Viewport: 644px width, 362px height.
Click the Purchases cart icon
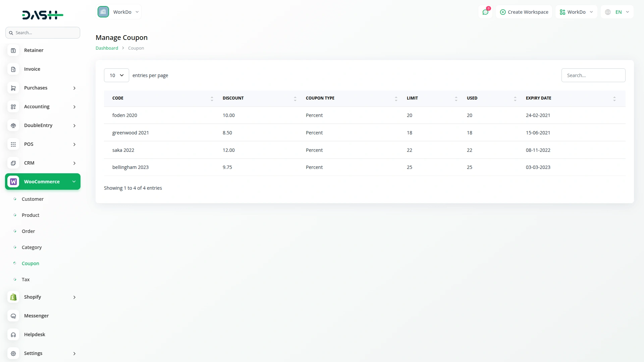[x=13, y=88]
